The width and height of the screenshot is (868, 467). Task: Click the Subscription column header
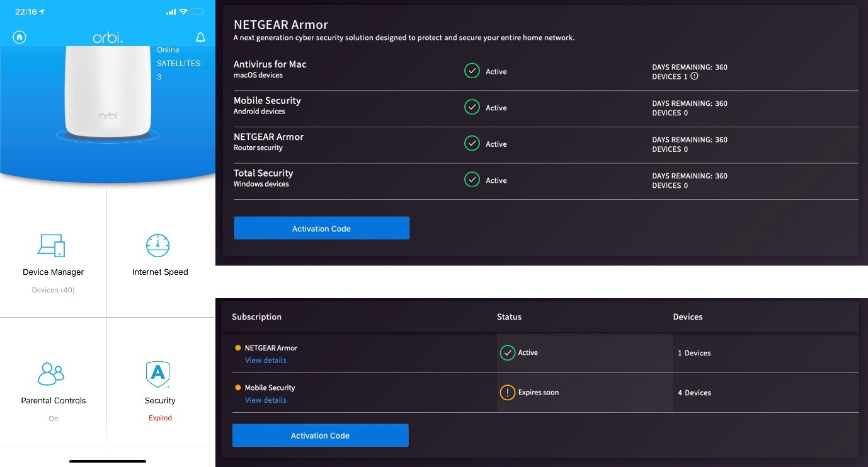pyautogui.click(x=256, y=317)
